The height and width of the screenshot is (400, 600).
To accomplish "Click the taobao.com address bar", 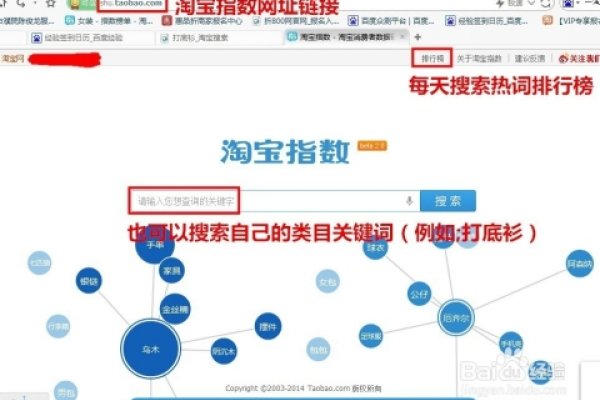I will (x=132, y=3).
